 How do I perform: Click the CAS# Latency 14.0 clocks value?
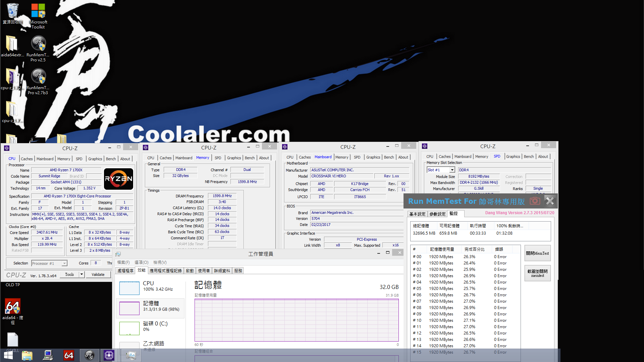[222, 208]
